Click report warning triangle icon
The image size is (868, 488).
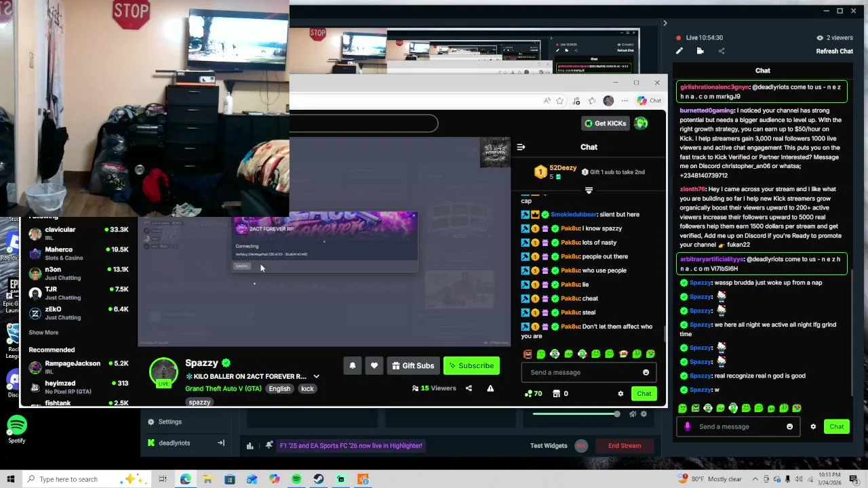tap(490, 388)
